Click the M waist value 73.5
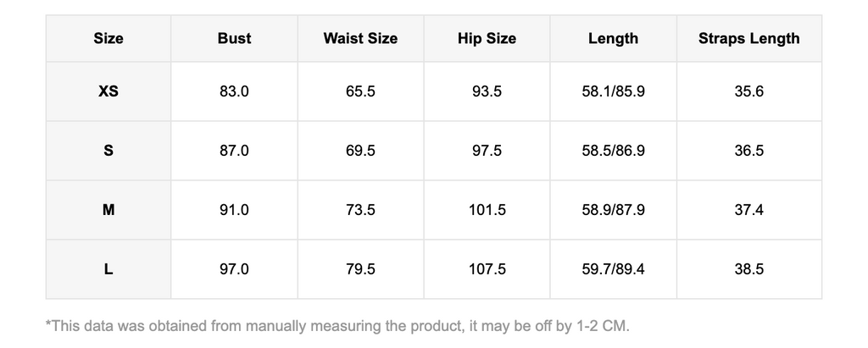 click(x=360, y=210)
